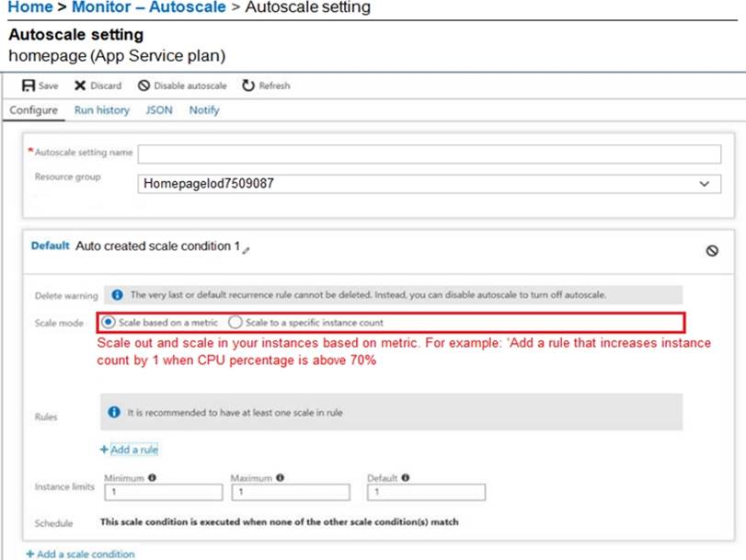746x560 pixels.
Task: Click the Discard X icon
Action: [x=80, y=86]
